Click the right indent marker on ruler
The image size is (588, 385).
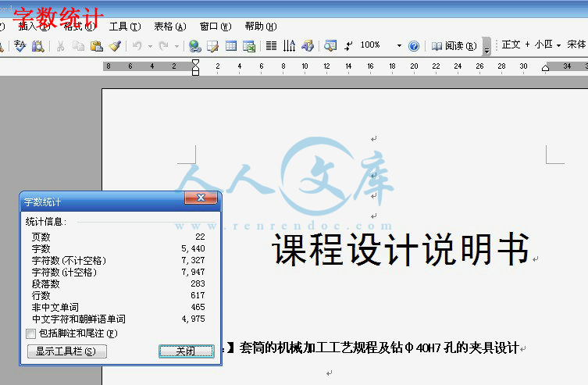(x=545, y=68)
